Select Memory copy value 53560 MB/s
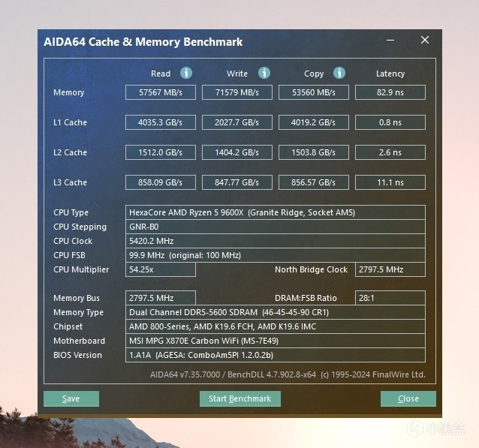 click(314, 92)
